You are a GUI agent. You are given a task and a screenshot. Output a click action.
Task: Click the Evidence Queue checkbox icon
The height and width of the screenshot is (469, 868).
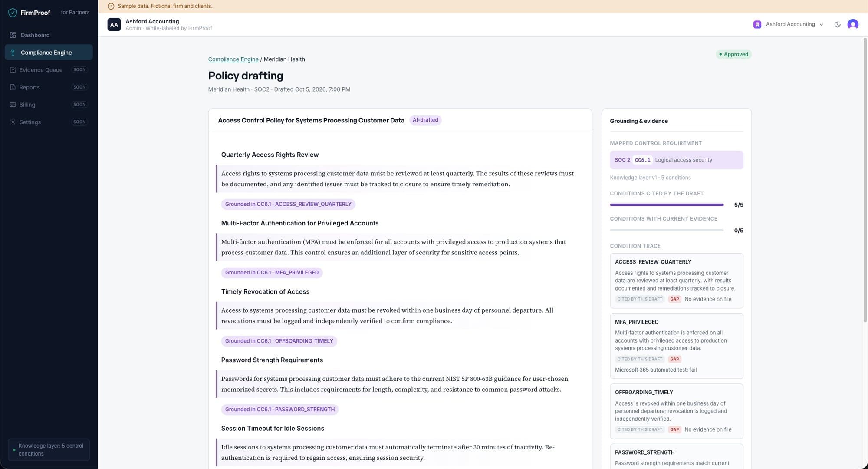tap(13, 70)
